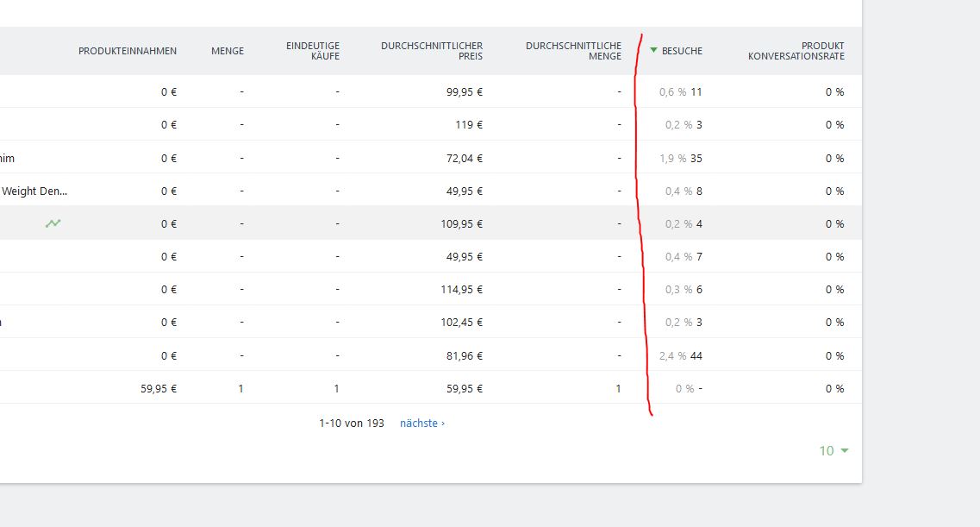
Task: Click truncated product name Weight Den...
Action: (34, 191)
